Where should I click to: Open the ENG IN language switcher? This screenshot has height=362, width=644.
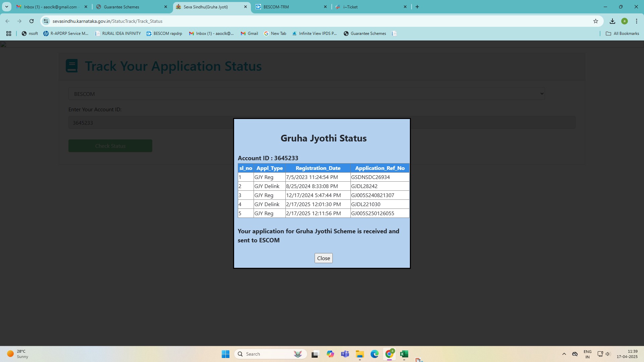(x=588, y=354)
